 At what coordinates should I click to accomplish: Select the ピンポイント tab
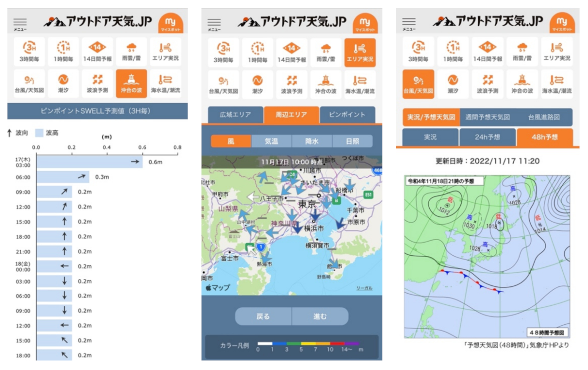point(347,115)
